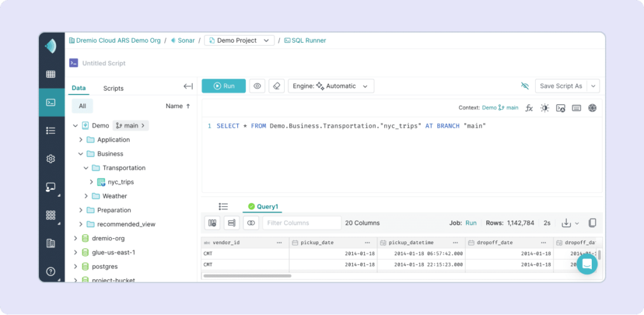This screenshot has width=644, height=315.
Task: Open dropoff_date column options menu
Action: (544, 243)
